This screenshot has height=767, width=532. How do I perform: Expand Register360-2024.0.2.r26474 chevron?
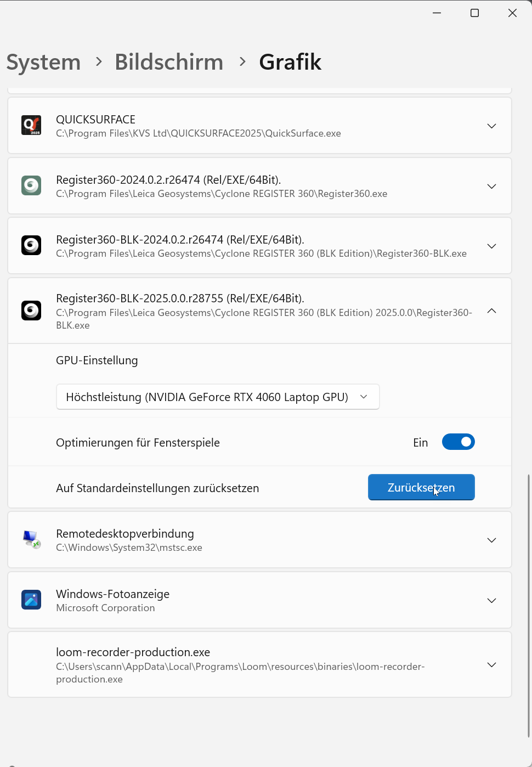click(492, 187)
